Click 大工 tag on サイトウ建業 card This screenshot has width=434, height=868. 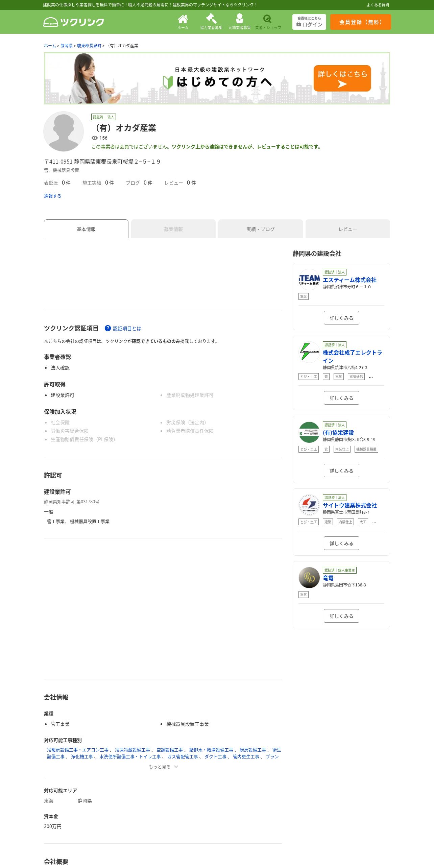click(x=363, y=522)
